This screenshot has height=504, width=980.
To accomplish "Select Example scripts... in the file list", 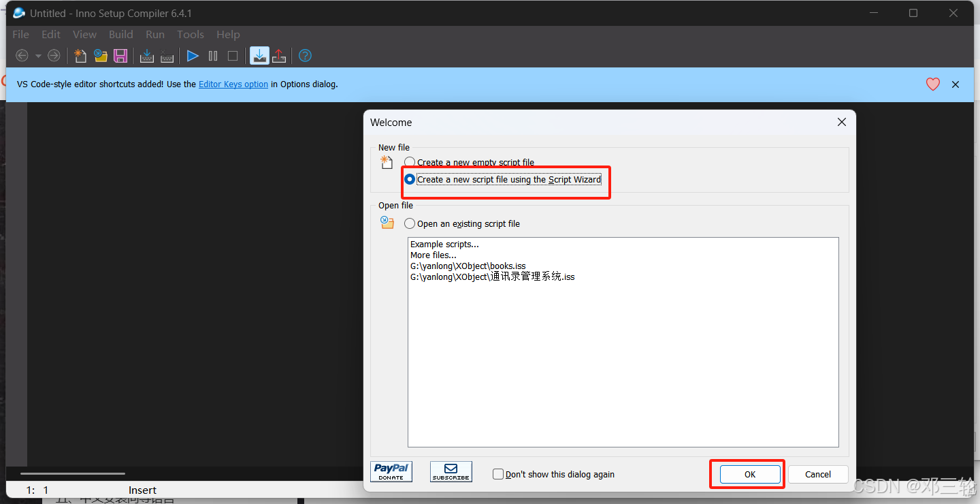I will point(444,244).
